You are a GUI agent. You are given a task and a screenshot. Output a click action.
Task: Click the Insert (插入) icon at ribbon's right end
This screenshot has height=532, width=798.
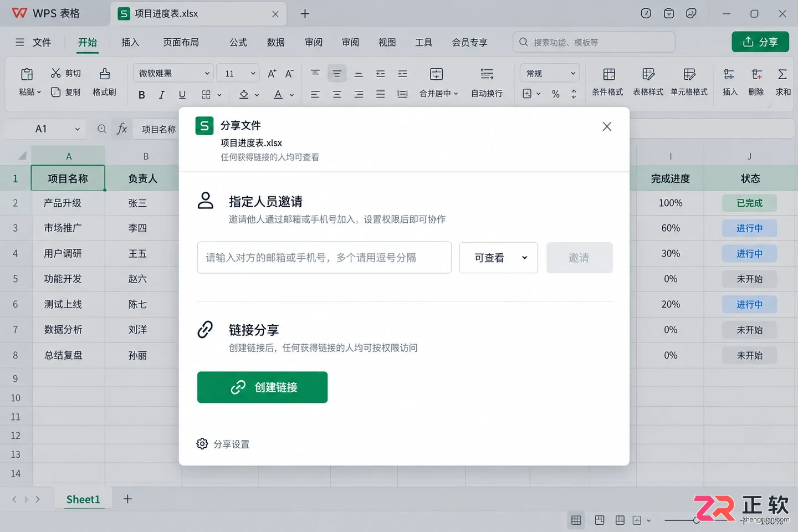click(x=729, y=74)
